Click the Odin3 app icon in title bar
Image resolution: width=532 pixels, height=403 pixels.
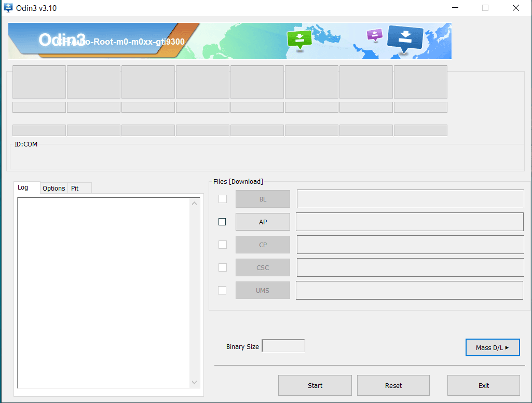(x=8, y=7)
